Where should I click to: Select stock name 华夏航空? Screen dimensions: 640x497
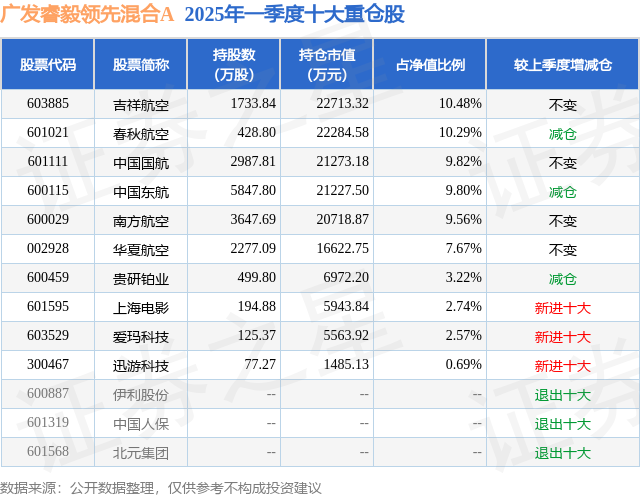tap(141, 250)
